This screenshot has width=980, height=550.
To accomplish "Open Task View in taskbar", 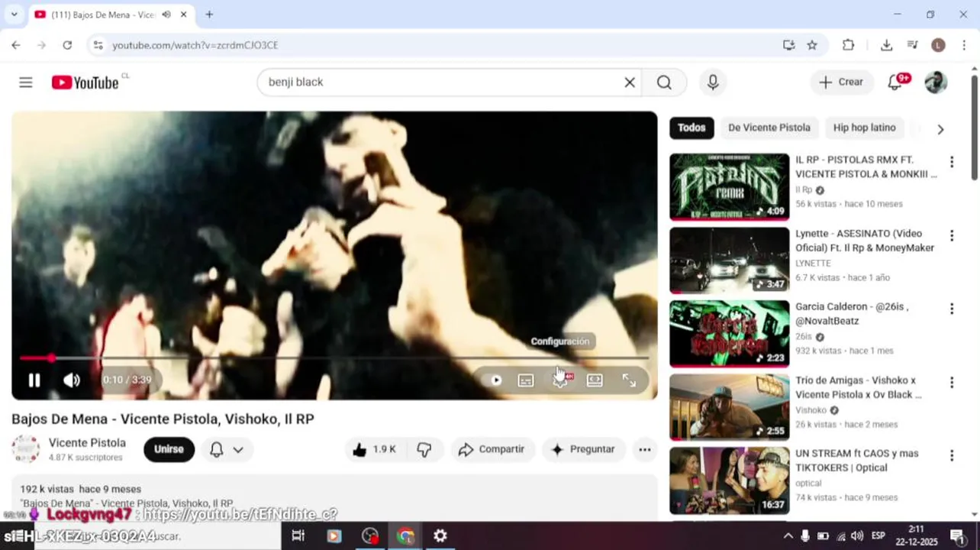I will point(298,535).
